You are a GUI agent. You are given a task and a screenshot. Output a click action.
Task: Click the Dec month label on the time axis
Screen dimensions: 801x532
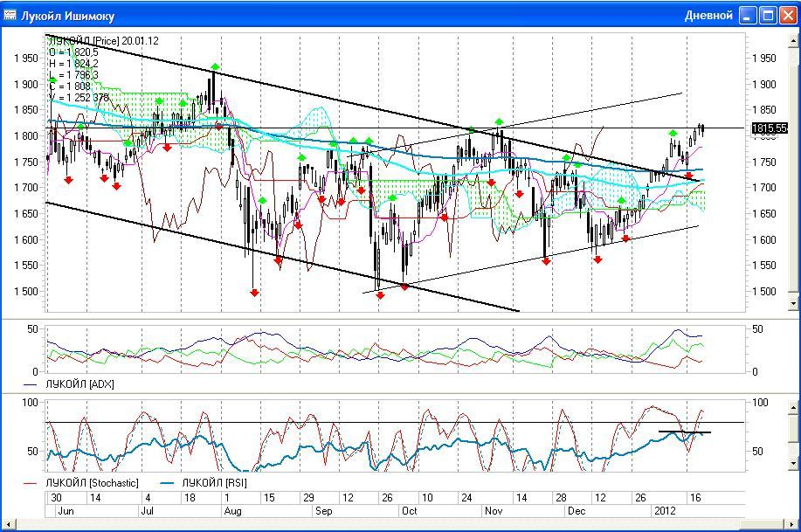click(x=577, y=511)
